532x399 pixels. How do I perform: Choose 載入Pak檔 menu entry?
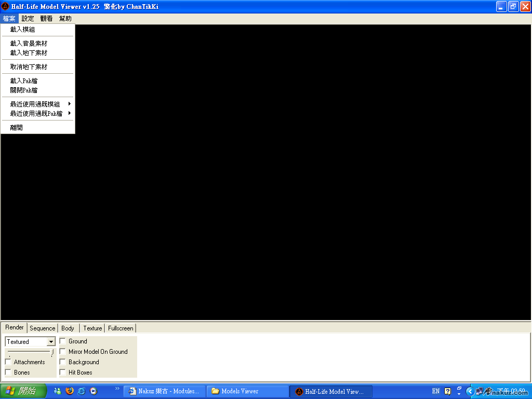[x=37, y=81]
